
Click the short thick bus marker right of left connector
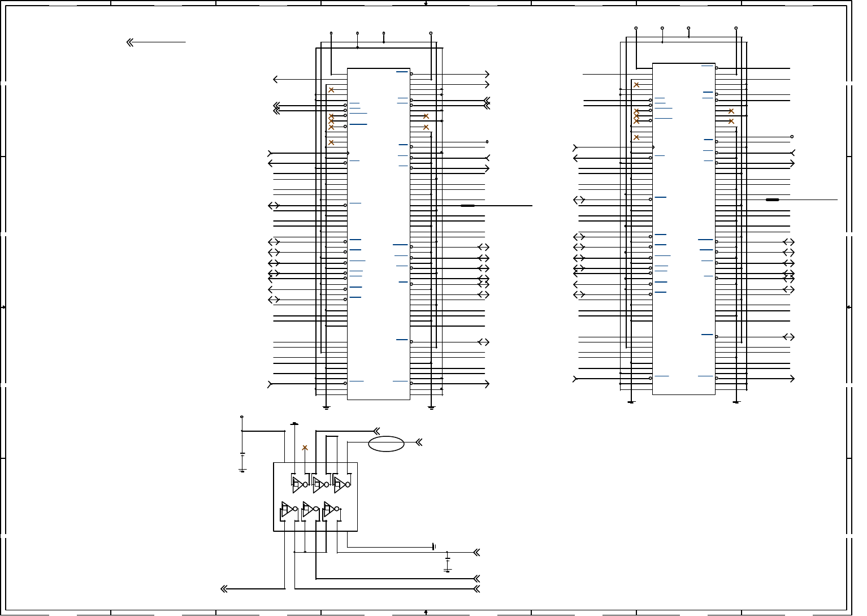pyautogui.click(x=467, y=206)
